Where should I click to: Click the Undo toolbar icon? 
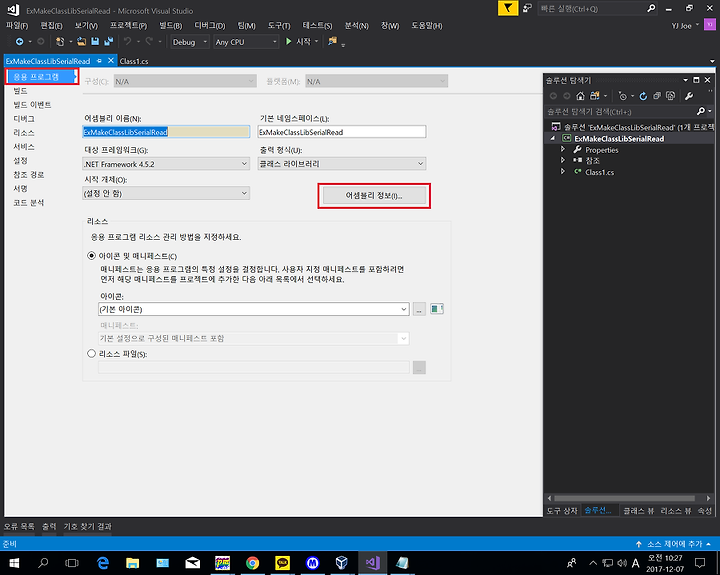coord(127,42)
